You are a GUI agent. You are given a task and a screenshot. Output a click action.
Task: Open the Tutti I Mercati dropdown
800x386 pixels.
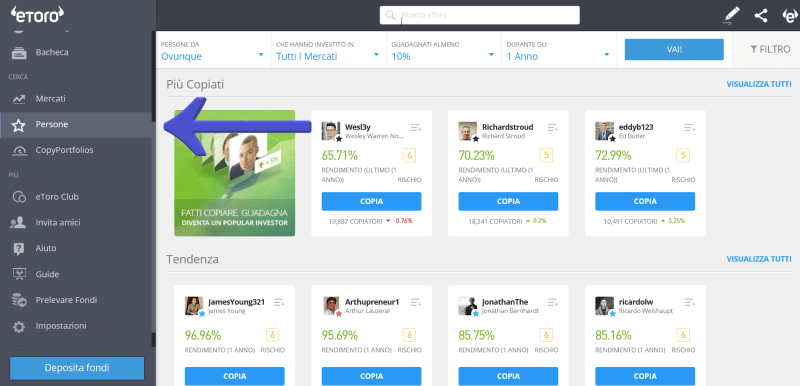coord(328,50)
